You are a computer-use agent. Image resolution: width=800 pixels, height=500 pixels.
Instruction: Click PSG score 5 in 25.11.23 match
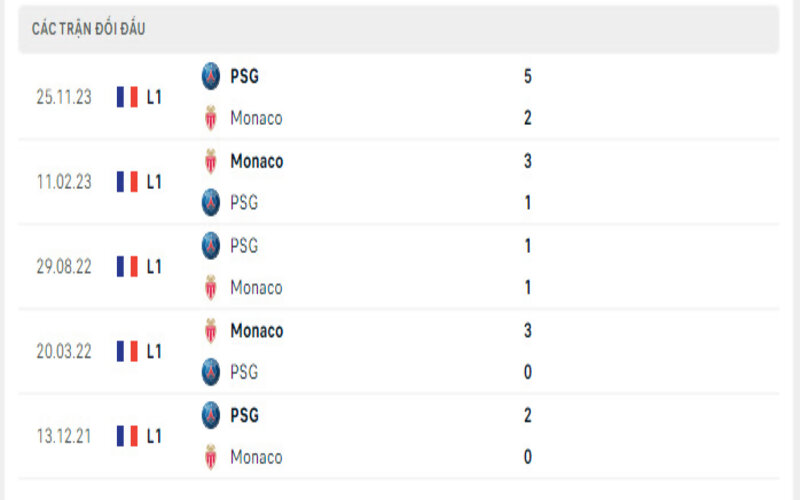point(527,76)
